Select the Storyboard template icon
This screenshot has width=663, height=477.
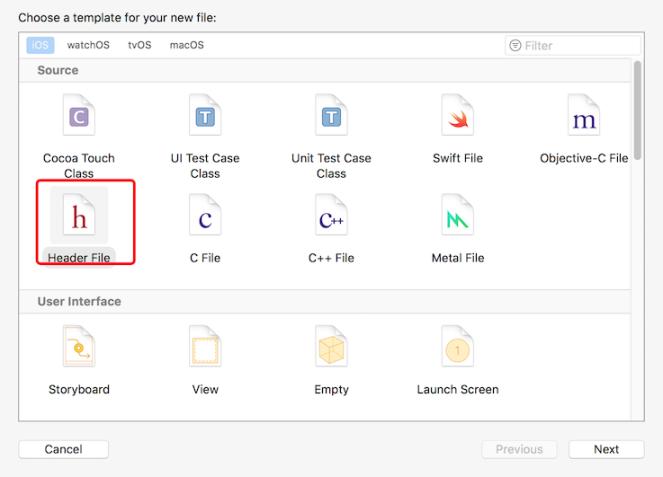point(79,350)
